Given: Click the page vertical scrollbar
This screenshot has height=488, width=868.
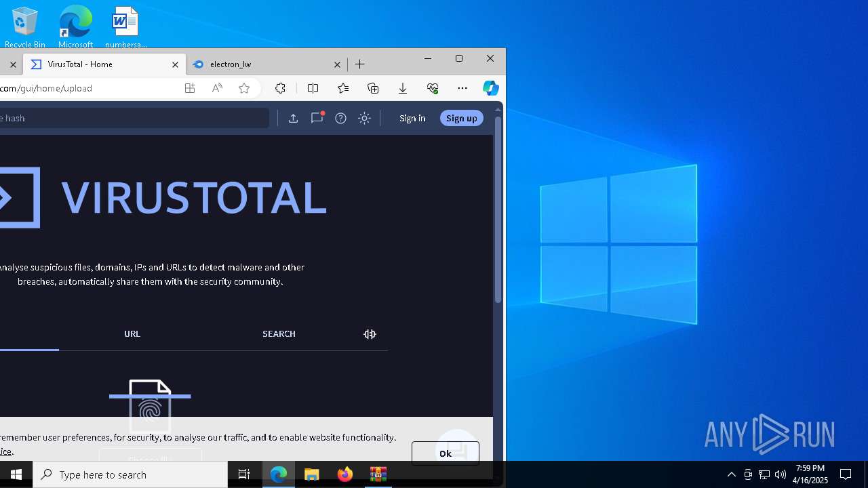Looking at the screenshot, I should pos(498,210).
